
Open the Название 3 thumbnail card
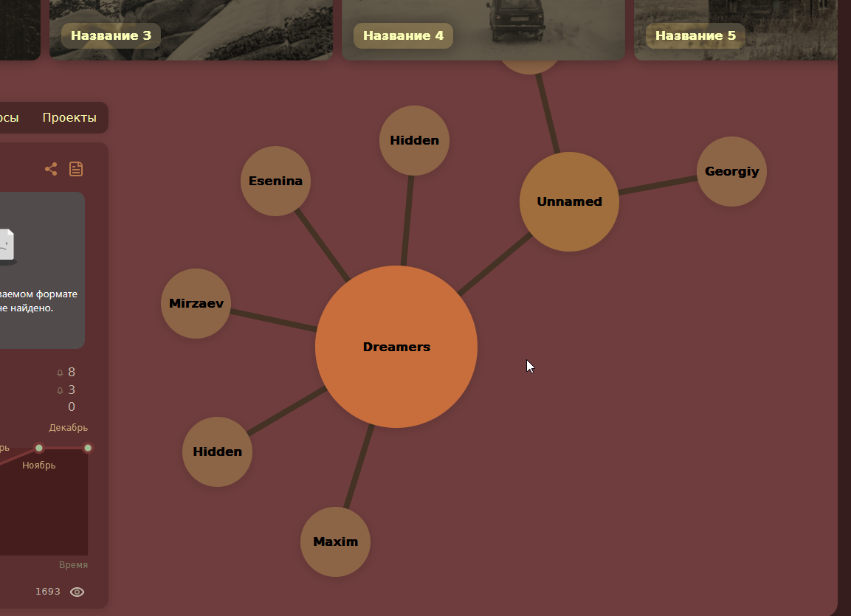point(190,30)
